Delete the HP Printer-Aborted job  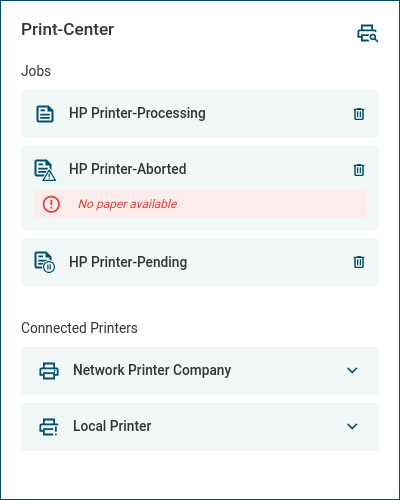[359, 170]
